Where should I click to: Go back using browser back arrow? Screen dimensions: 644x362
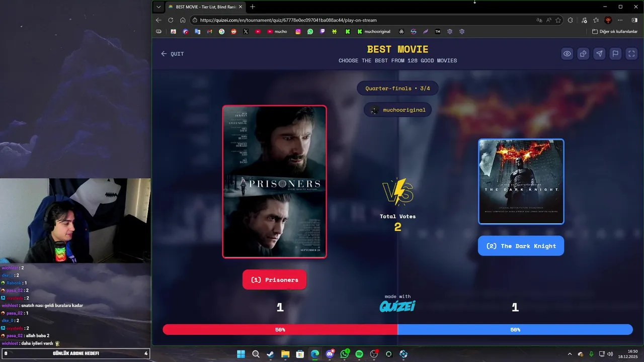click(x=158, y=20)
